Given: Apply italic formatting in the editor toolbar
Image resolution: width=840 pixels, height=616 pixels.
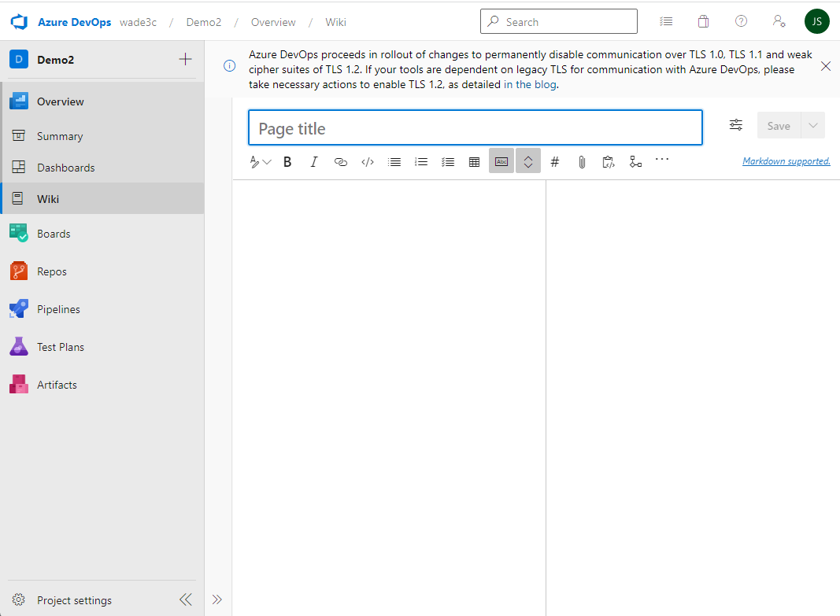Looking at the screenshot, I should pyautogui.click(x=314, y=162).
